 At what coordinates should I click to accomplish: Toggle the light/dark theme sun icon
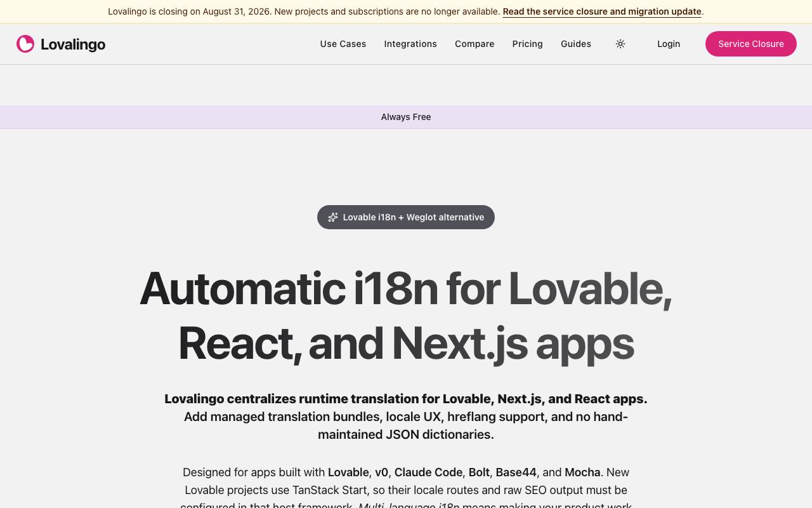pos(620,44)
